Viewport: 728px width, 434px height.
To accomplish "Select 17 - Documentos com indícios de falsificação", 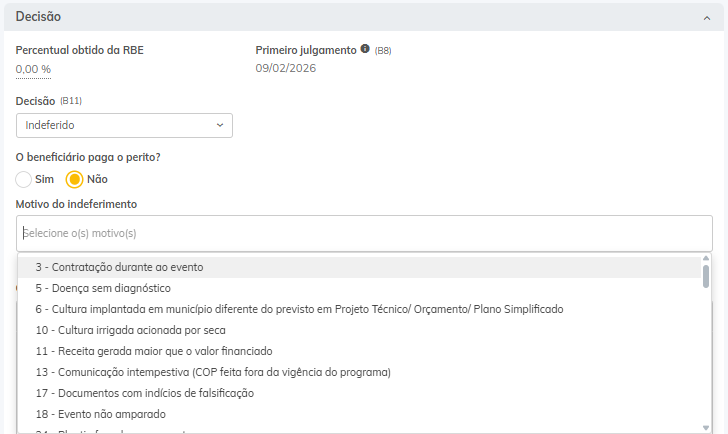I will [x=144, y=393].
